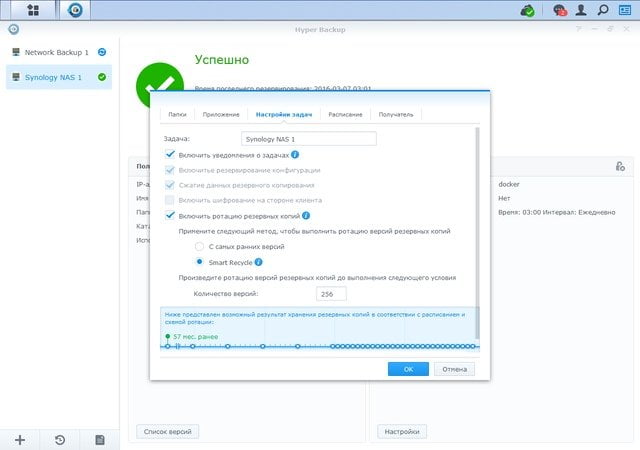Select Synology NAS 1 task
Viewport: 640px width, 450px height.
click(58, 77)
